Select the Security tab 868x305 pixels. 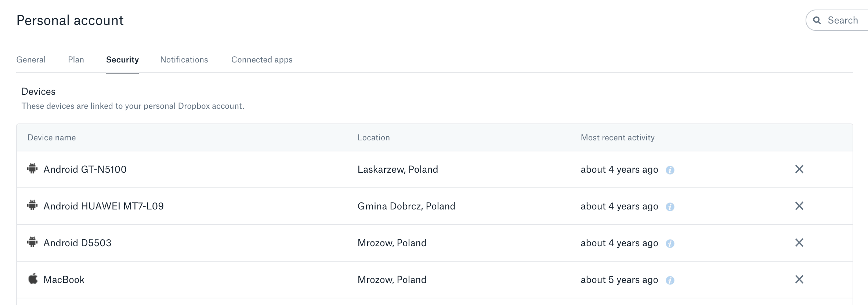pos(122,60)
